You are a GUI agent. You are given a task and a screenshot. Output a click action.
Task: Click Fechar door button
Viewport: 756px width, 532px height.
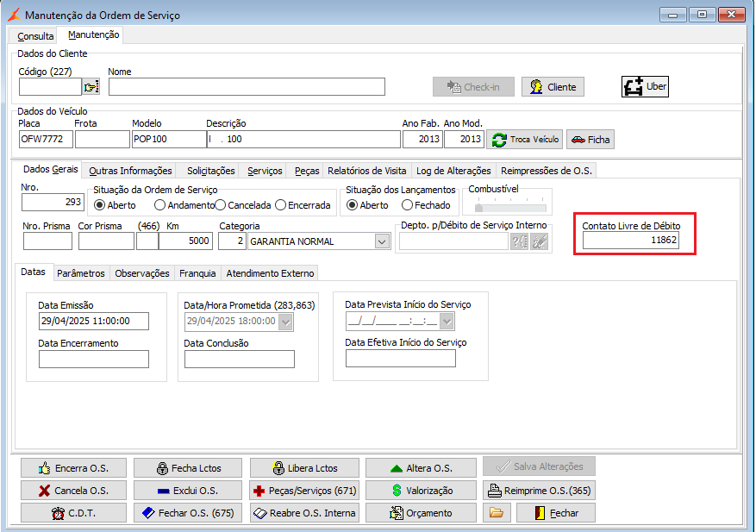555,513
